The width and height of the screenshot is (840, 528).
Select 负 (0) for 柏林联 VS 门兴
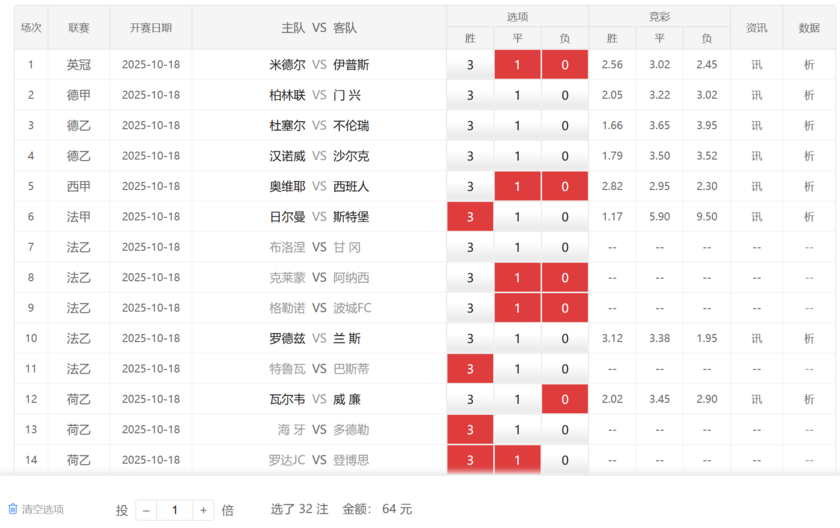[x=564, y=96]
